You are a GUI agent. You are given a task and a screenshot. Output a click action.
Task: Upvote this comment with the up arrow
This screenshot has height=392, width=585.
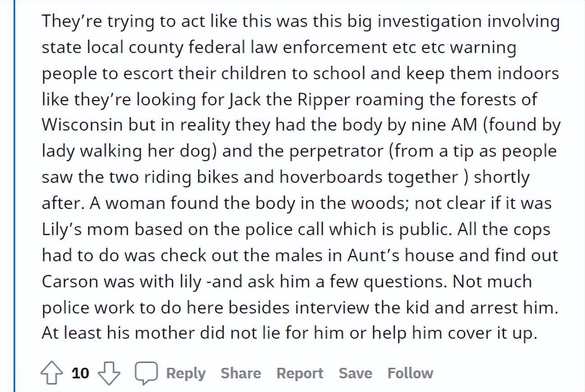point(51,374)
